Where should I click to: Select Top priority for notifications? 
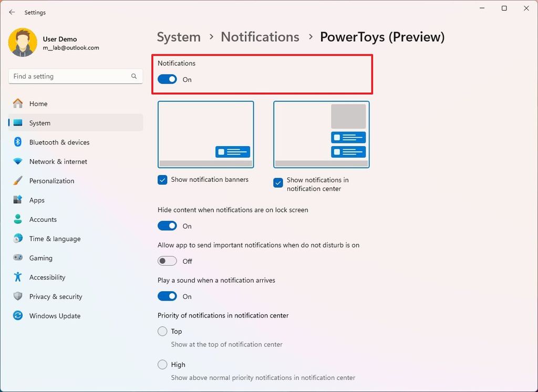pyautogui.click(x=163, y=331)
